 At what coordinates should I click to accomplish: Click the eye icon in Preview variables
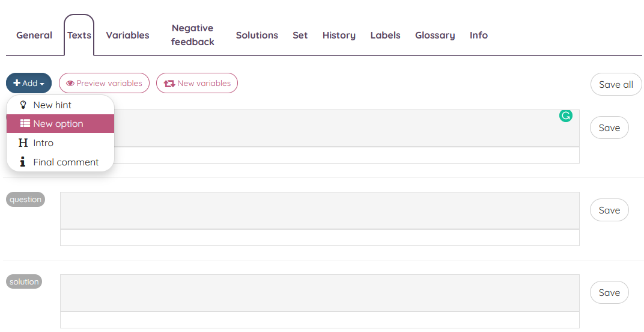pos(70,84)
